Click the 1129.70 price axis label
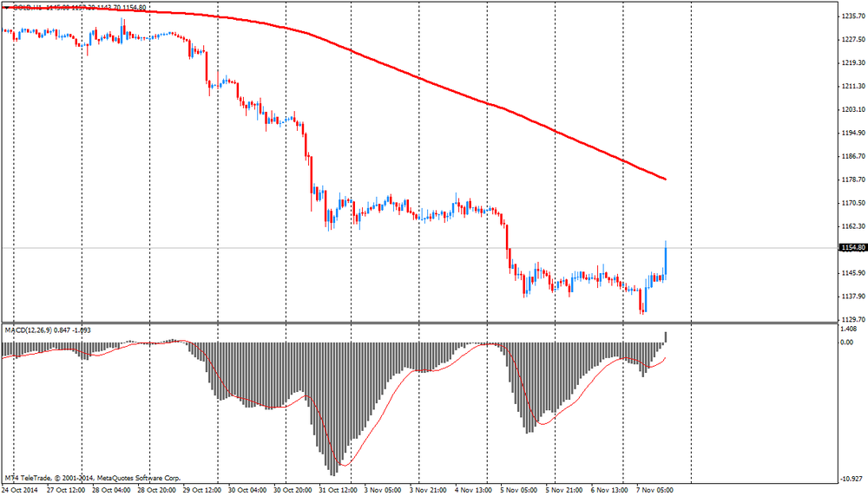The height and width of the screenshot is (496, 868). pos(853,320)
